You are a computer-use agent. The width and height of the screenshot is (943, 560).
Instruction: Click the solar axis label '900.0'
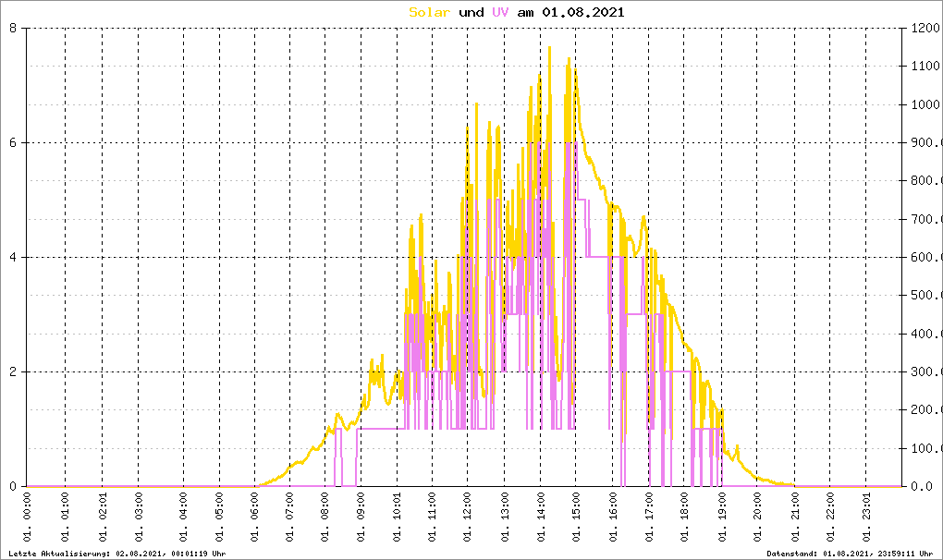pos(926,142)
